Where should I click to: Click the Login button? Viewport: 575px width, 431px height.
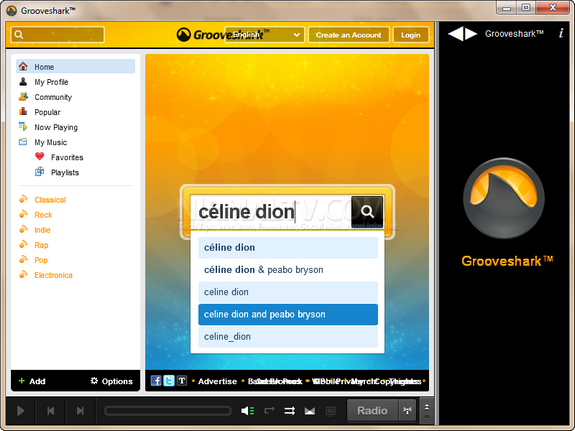click(410, 35)
